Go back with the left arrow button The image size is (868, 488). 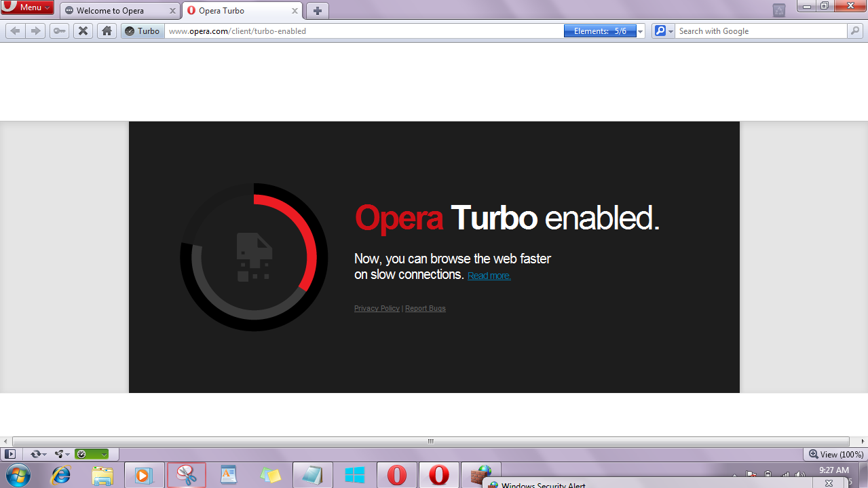click(15, 31)
